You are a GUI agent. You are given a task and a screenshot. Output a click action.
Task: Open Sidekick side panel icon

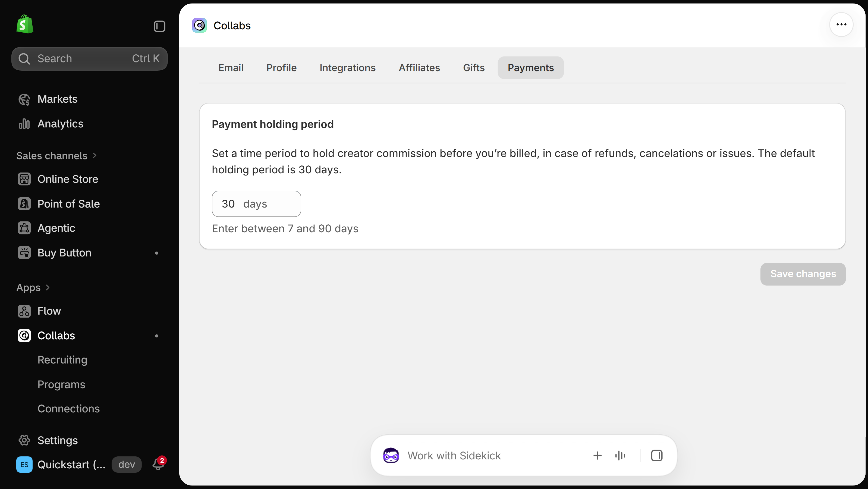tap(657, 456)
